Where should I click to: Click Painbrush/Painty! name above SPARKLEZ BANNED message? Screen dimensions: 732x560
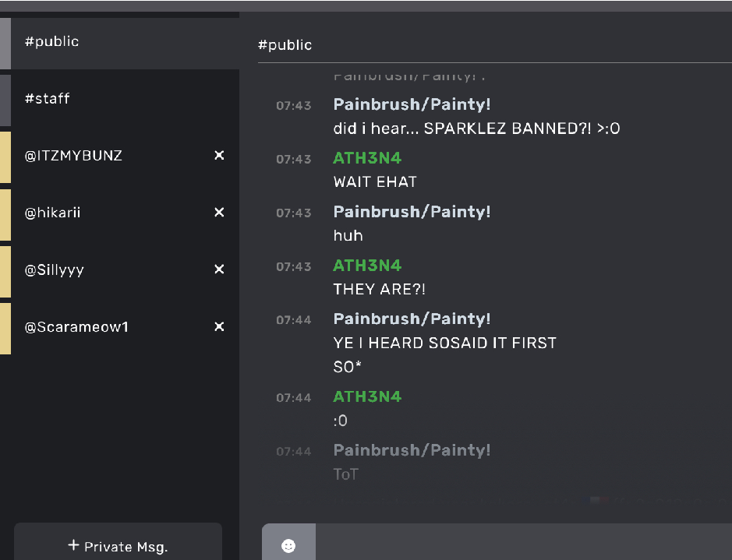(412, 104)
